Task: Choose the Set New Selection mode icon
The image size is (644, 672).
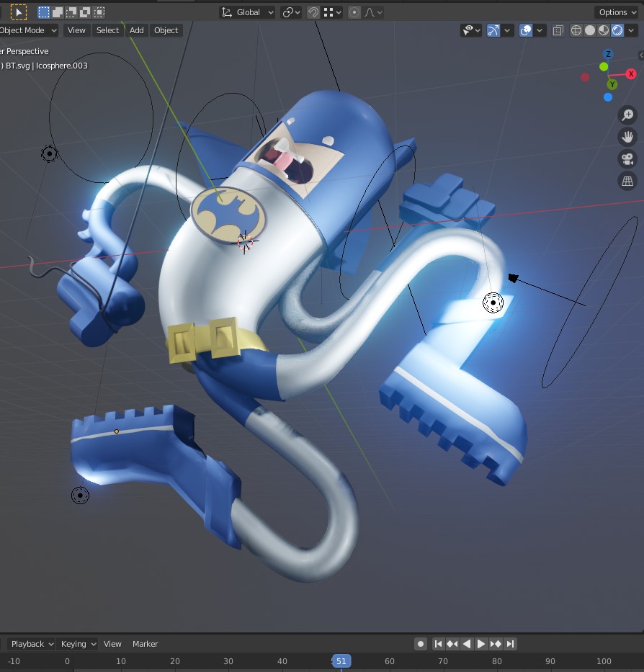Action: 44,12
